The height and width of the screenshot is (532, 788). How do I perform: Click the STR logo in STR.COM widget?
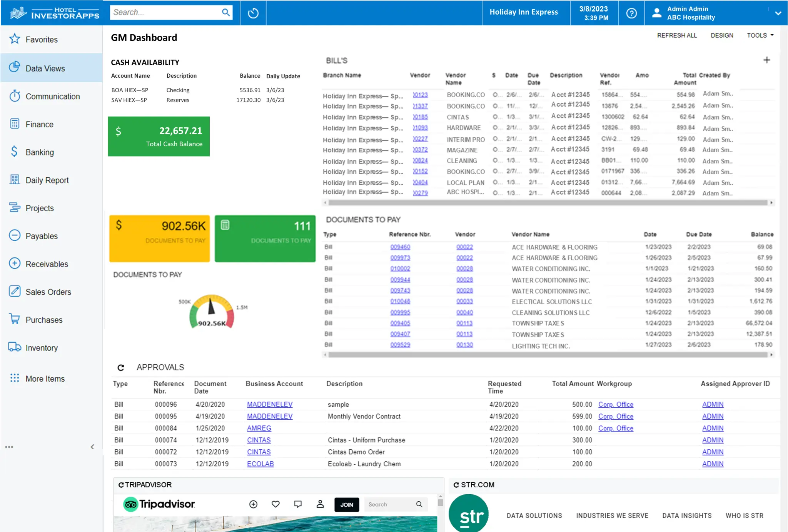click(469, 514)
